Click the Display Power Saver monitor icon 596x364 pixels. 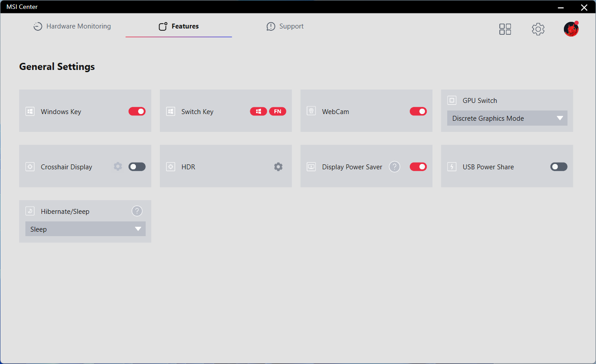point(311,167)
